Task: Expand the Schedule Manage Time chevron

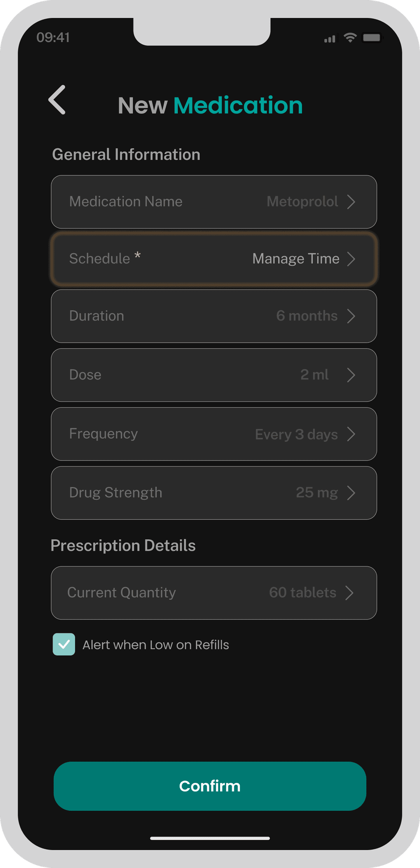Action: (x=351, y=259)
